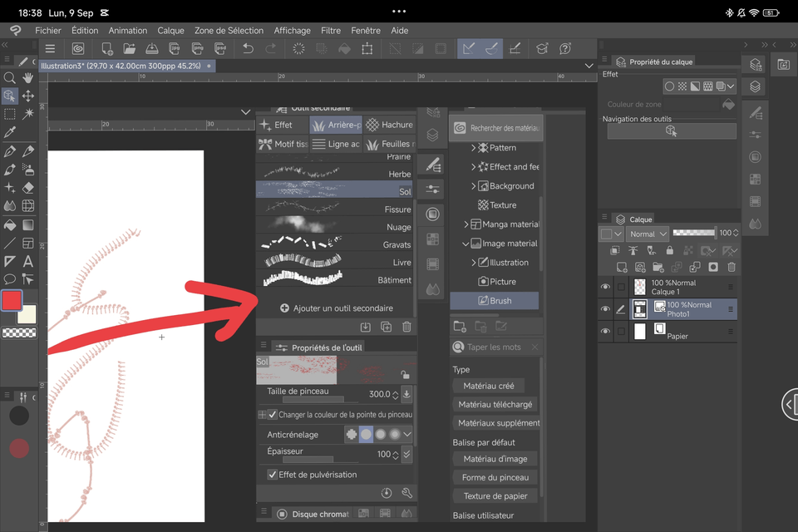This screenshot has width=798, height=532.
Task: Select the 'Texture de papier' tag
Action: click(495, 496)
